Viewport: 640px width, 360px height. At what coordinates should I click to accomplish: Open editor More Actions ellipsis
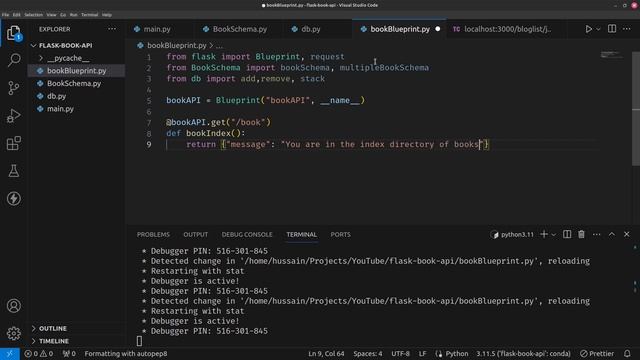(x=627, y=29)
